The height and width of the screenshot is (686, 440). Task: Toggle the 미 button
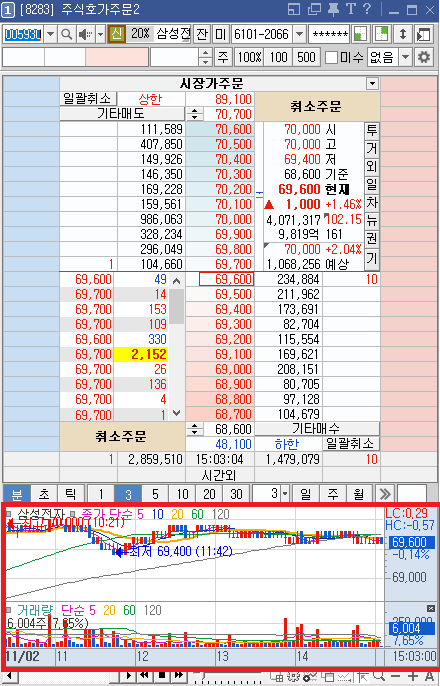click(x=221, y=34)
